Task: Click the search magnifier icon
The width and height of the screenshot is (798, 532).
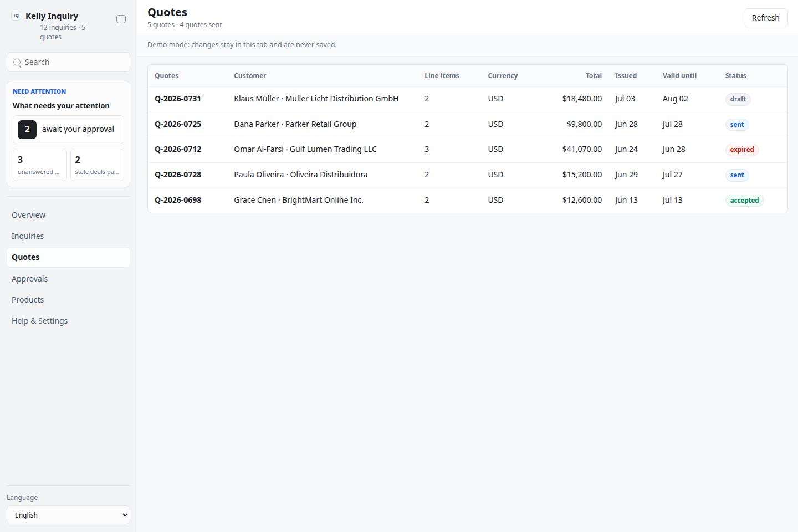Action: click(x=17, y=63)
